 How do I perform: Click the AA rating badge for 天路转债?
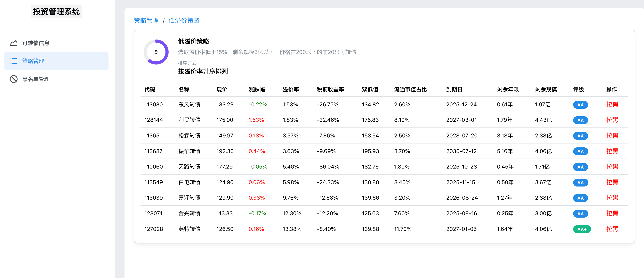pos(580,167)
